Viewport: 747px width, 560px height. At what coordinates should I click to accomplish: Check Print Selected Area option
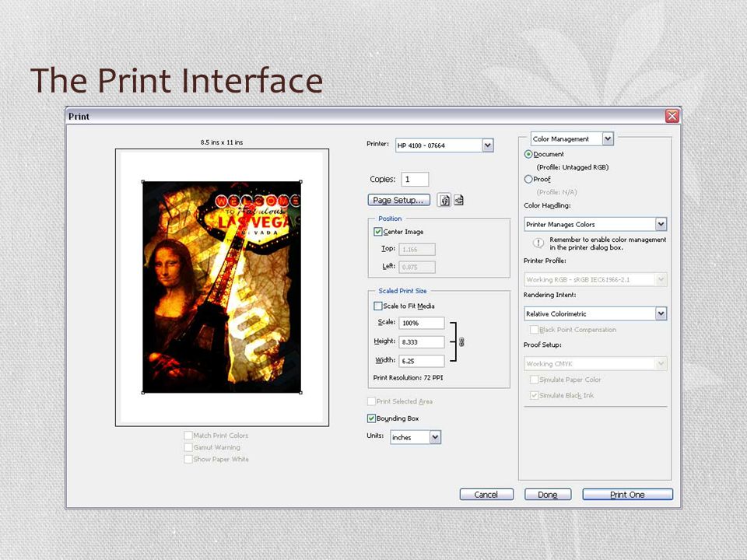pos(371,401)
